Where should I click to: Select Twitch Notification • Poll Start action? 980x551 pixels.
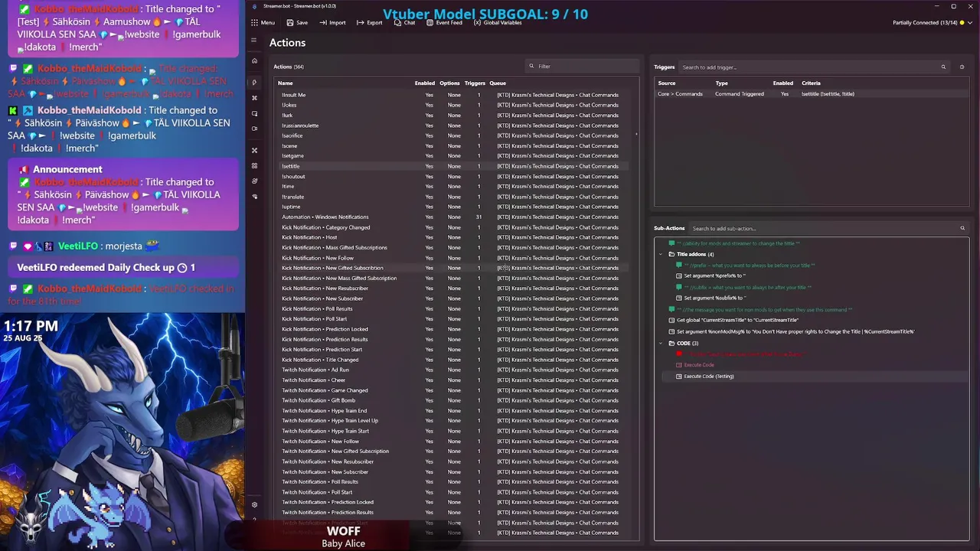pyautogui.click(x=452, y=492)
